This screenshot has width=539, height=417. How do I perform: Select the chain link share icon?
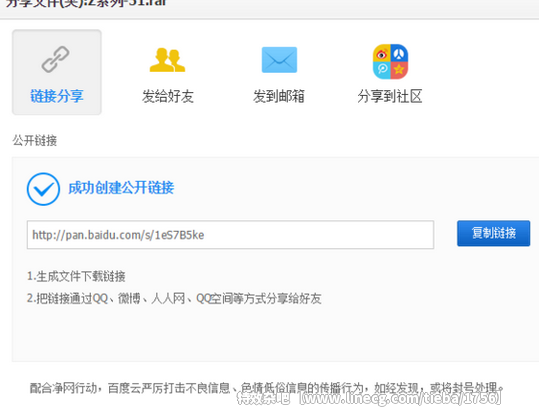tap(55, 59)
